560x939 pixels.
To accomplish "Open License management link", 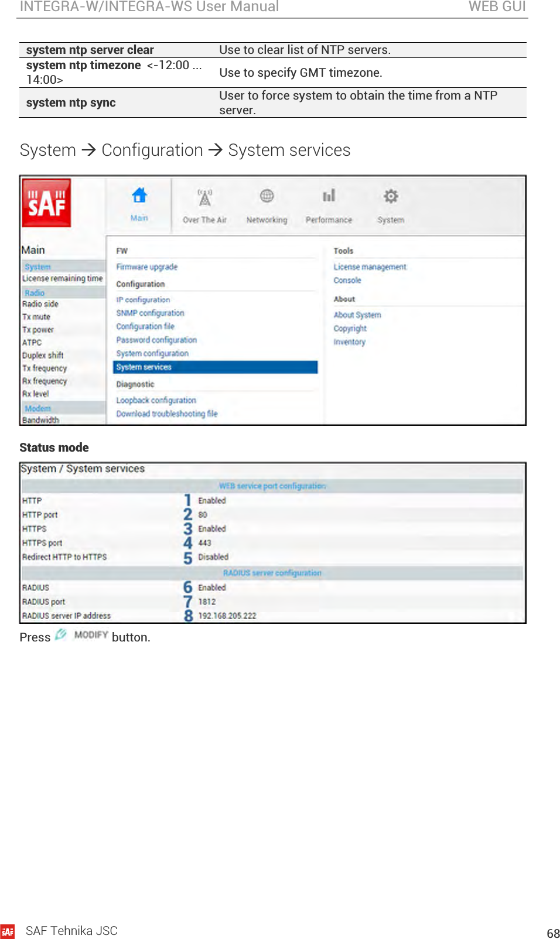I will point(370,267).
